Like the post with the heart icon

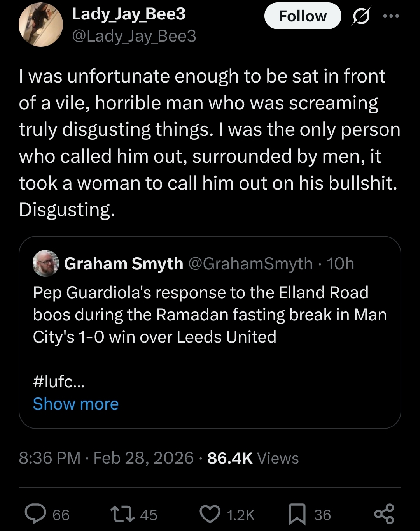pyautogui.click(x=210, y=514)
